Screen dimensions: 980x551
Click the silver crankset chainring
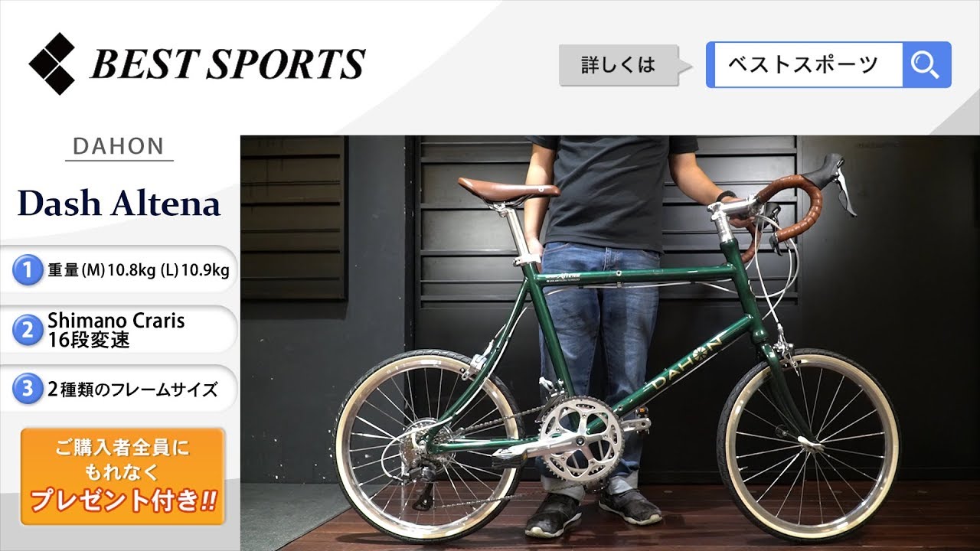point(580,438)
